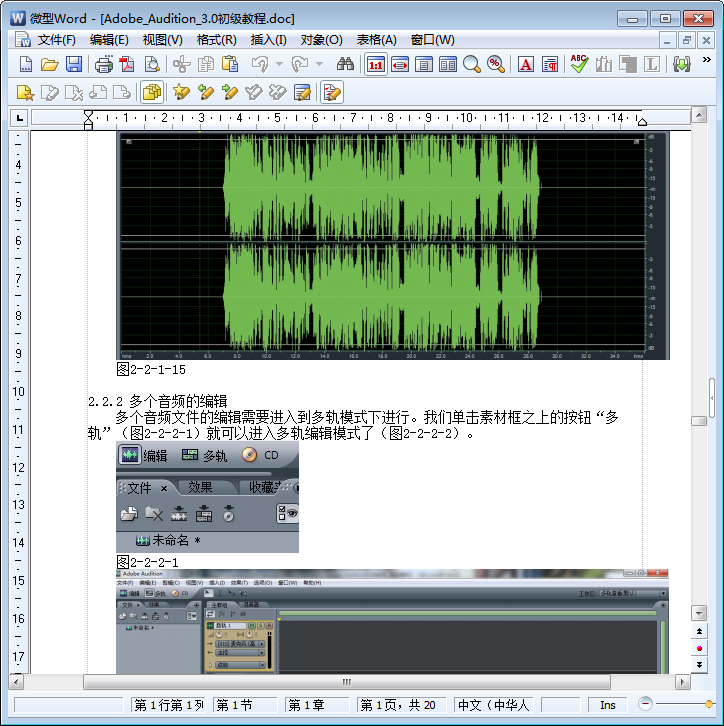Click the notepad with pencil review icon
This screenshot has height=726, width=724.
click(302, 92)
